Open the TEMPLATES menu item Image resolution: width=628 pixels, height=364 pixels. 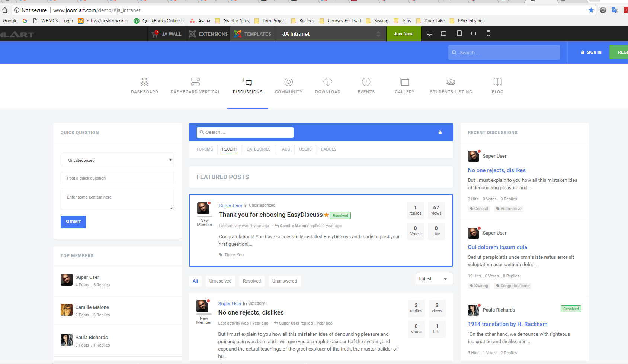253,34
